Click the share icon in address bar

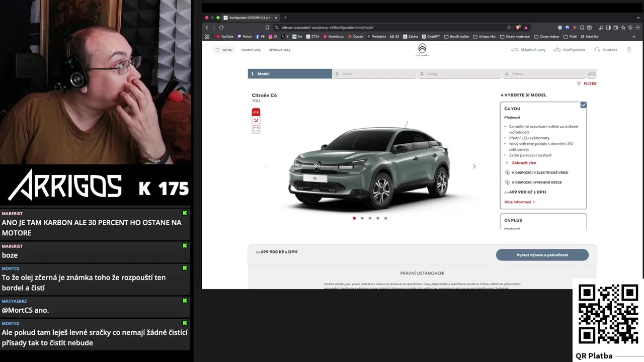509,27
